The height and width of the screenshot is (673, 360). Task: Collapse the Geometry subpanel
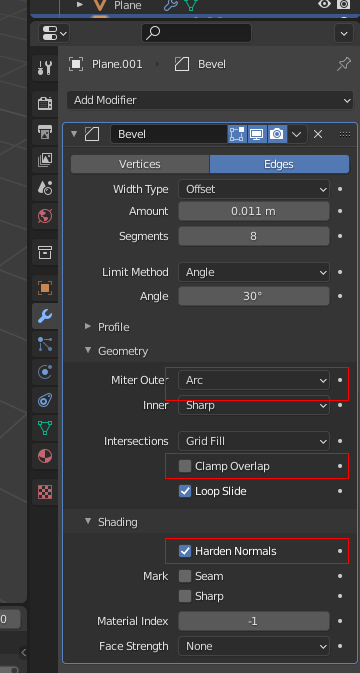coord(88,351)
